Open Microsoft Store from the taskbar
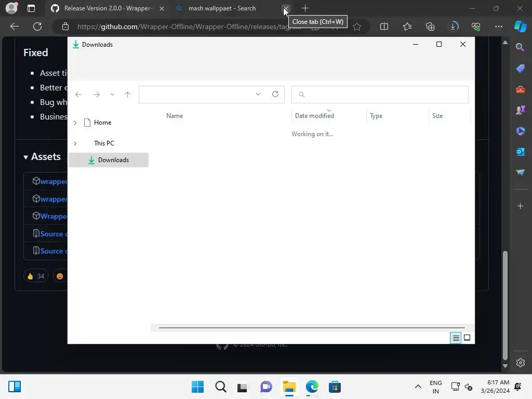The height and width of the screenshot is (399, 532). pos(335,387)
